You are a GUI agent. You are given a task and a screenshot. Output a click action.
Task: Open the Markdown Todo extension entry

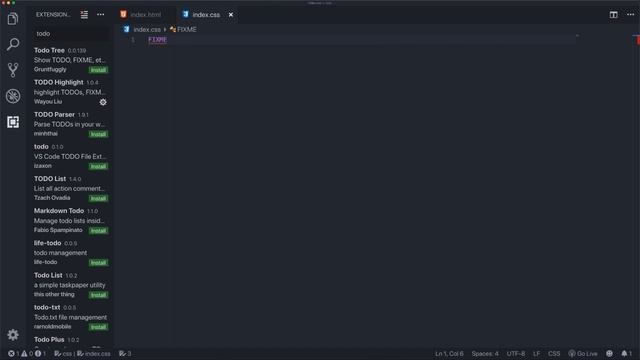pos(71,220)
